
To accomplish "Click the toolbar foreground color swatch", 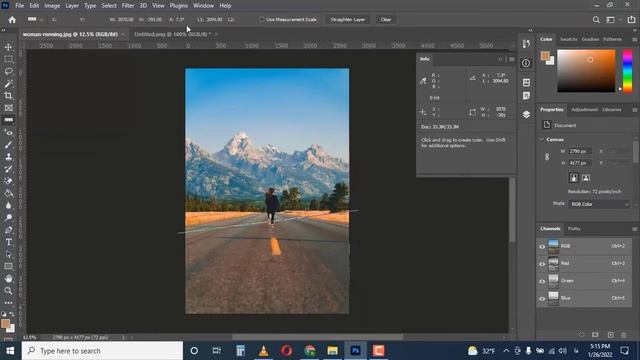I will [x=5, y=323].
